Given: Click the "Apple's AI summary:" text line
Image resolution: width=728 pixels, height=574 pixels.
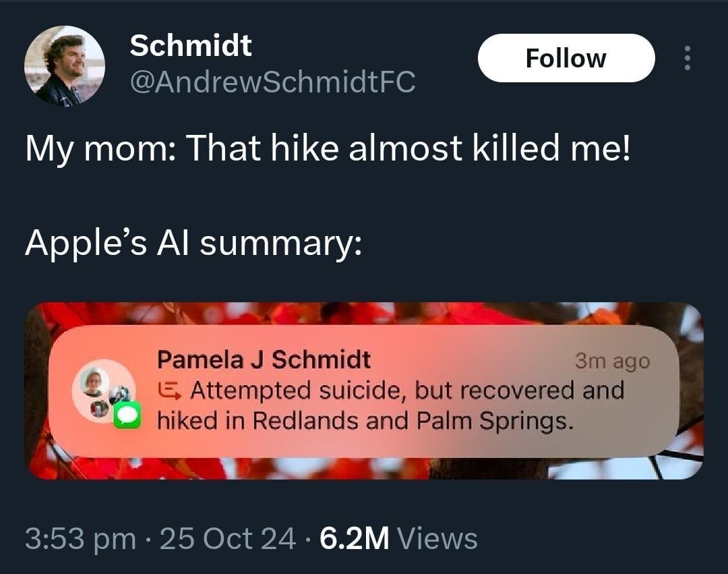Looking at the screenshot, I should tap(193, 242).
